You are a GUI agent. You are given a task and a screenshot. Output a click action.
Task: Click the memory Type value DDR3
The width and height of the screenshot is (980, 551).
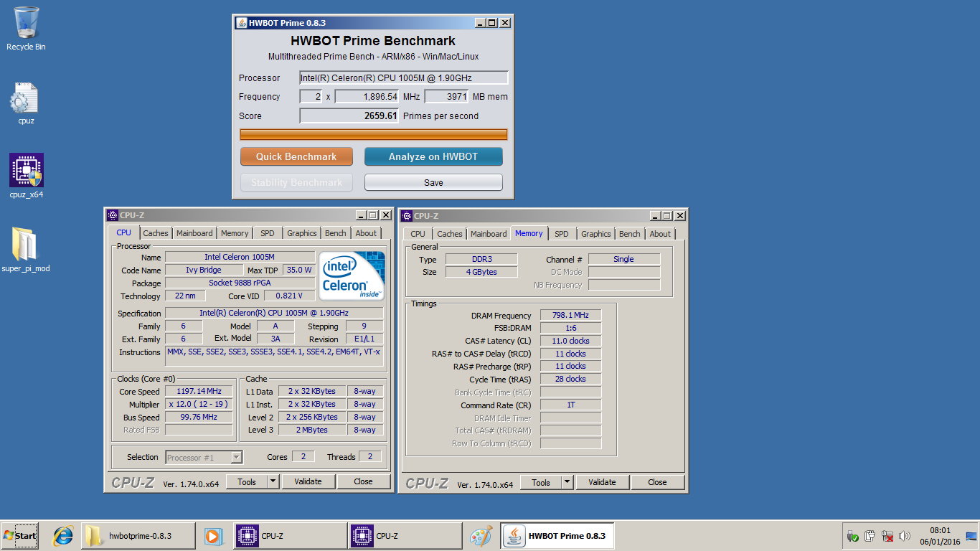(x=481, y=259)
